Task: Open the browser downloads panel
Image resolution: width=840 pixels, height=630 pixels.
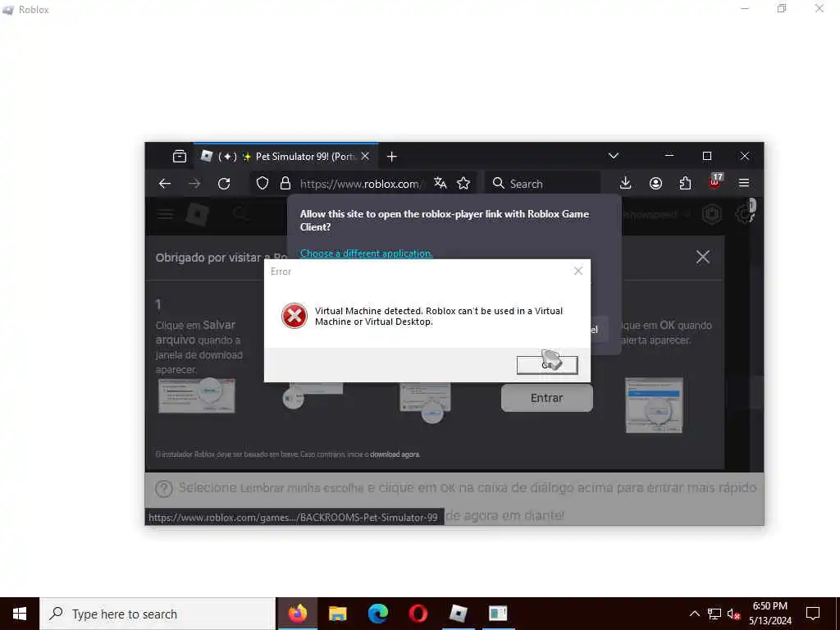Action: tap(625, 183)
